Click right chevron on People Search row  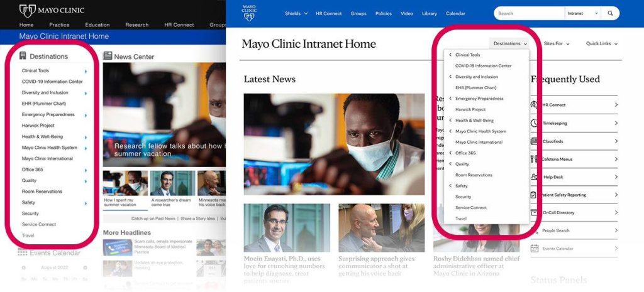(x=616, y=230)
